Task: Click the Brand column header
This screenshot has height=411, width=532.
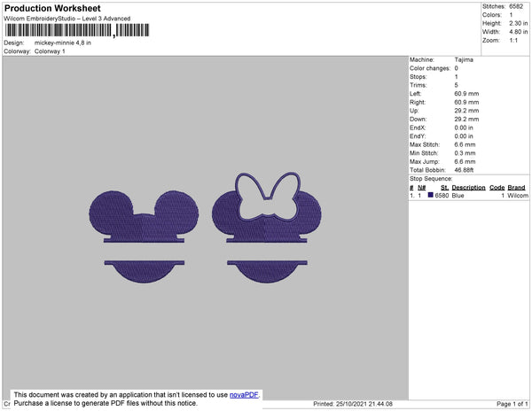Action: (x=516, y=188)
